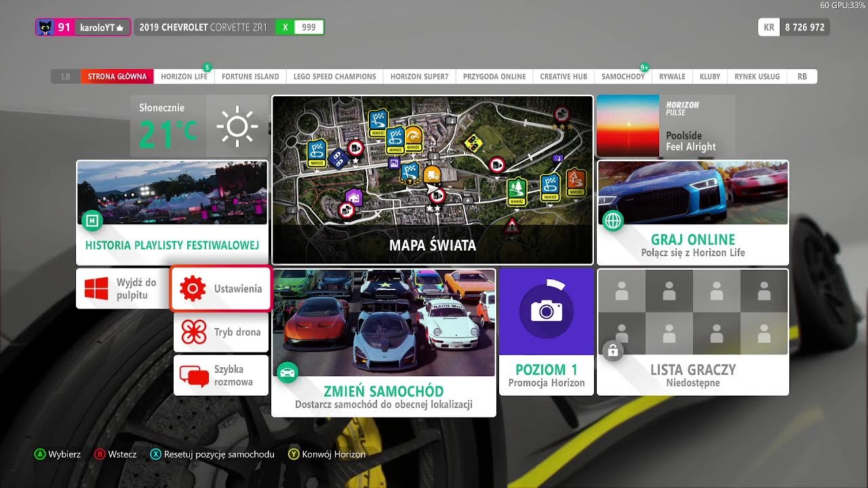The width and height of the screenshot is (868, 488).
Task: Click the X 999 performance class badge
Action: 300,28
